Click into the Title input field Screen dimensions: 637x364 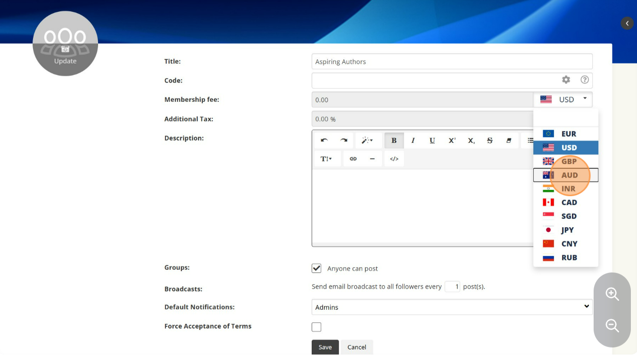click(452, 62)
